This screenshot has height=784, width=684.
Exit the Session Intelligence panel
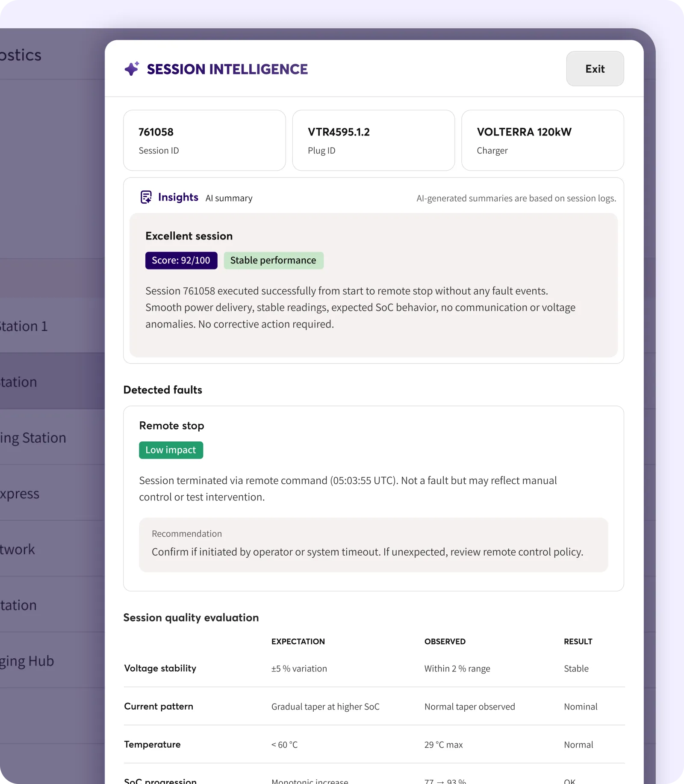coord(595,69)
